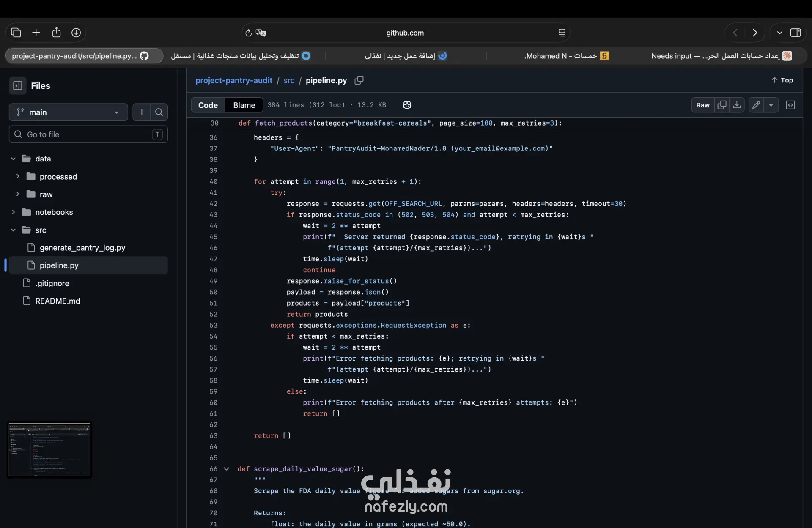Viewport: 812px width, 528px height.
Task: Copy raw file contents icon
Action: (x=722, y=105)
